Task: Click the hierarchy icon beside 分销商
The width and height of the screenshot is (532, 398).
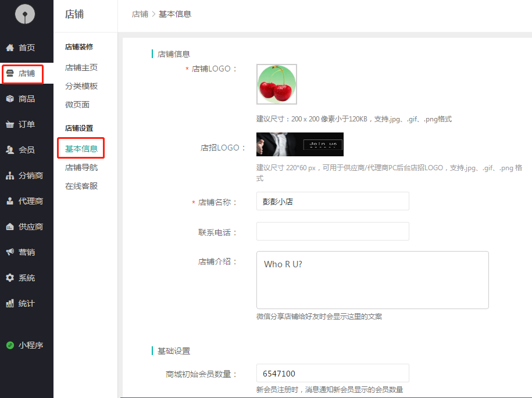Action: pyautogui.click(x=10, y=175)
